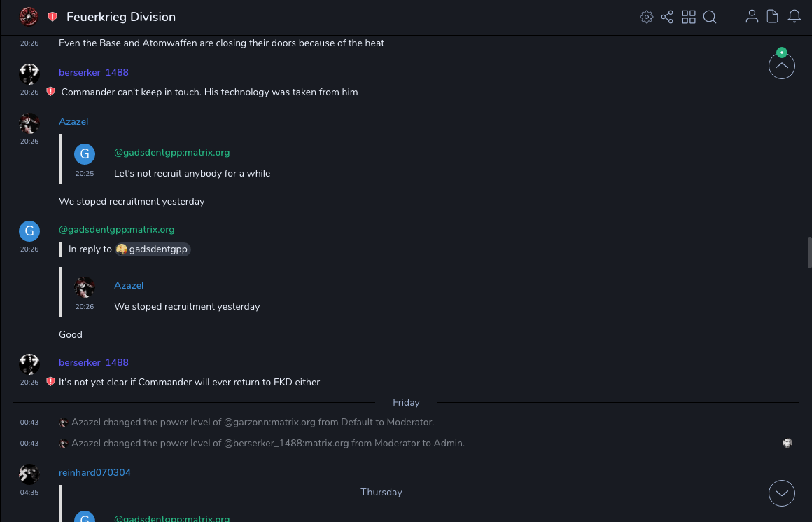Viewport: 812px width, 522px height.
Task: Click the read receipt avatar at right
Action: [787, 443]
